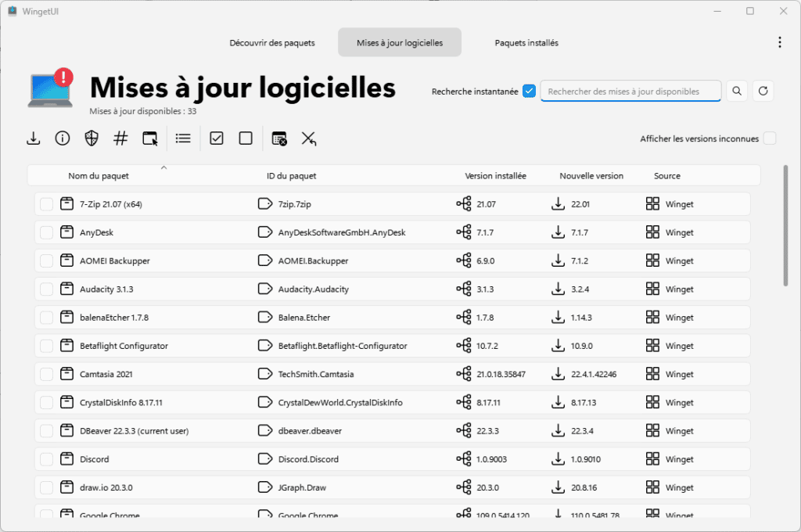This screenshot has height=532, width=801.
Task: Sort by ID du paquet column
Action: (291, 176)
